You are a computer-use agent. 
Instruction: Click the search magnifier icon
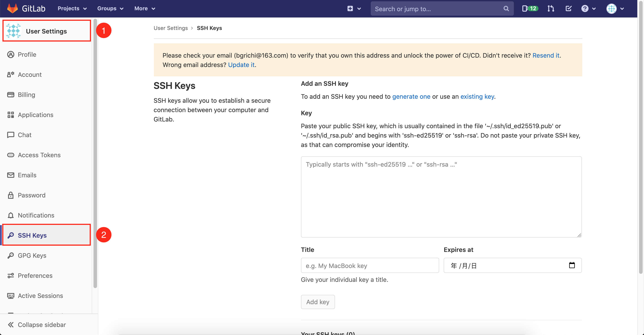click(506, 9)
